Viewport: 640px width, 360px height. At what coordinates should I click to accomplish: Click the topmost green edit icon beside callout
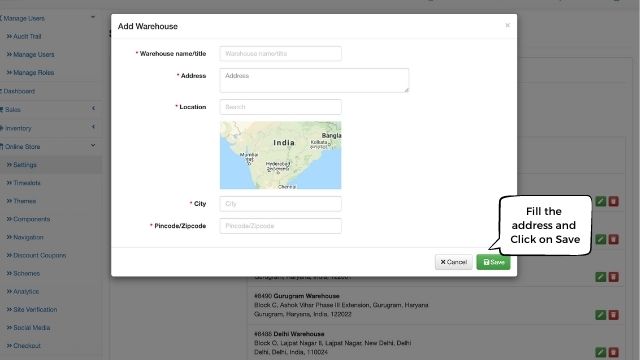(x=600, y=201)
